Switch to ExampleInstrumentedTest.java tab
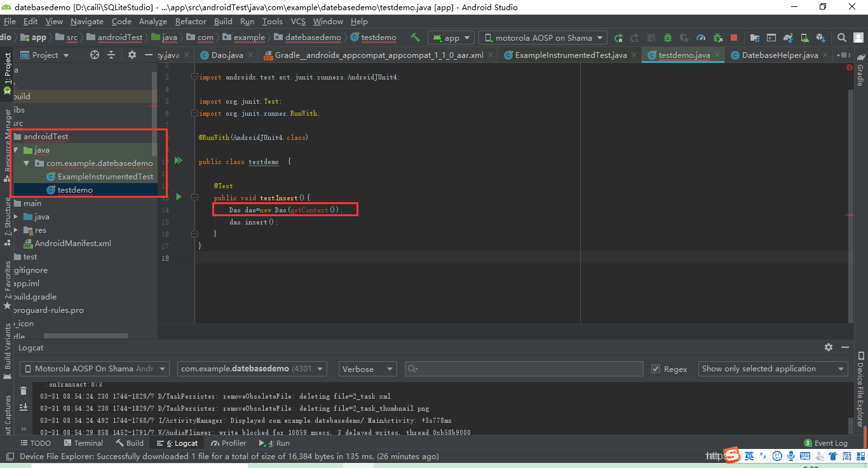This screenshot has height=468, width=868. (571, 55)
